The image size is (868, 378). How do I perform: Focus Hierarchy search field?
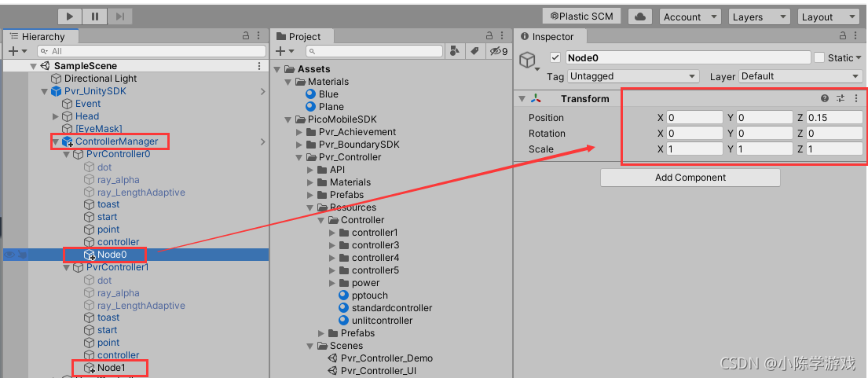click(x=151, y=51)
